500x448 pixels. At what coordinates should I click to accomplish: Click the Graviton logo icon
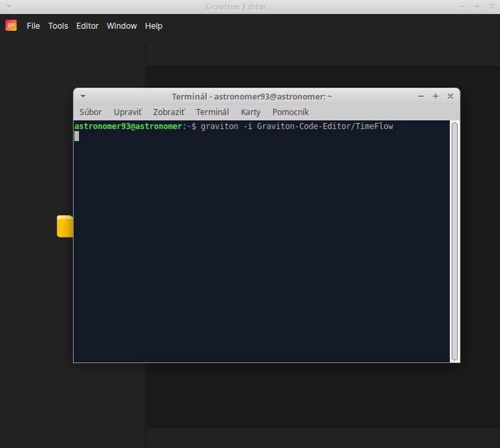[x=11, y=25]
